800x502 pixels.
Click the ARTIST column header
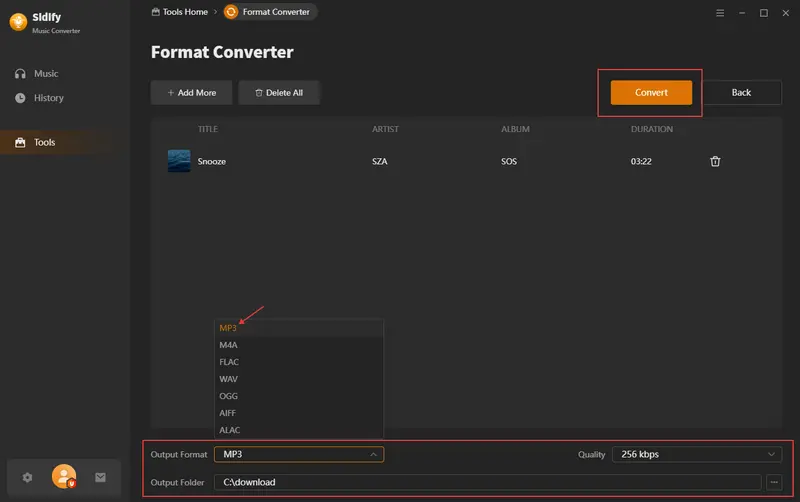tap(385, 129)
